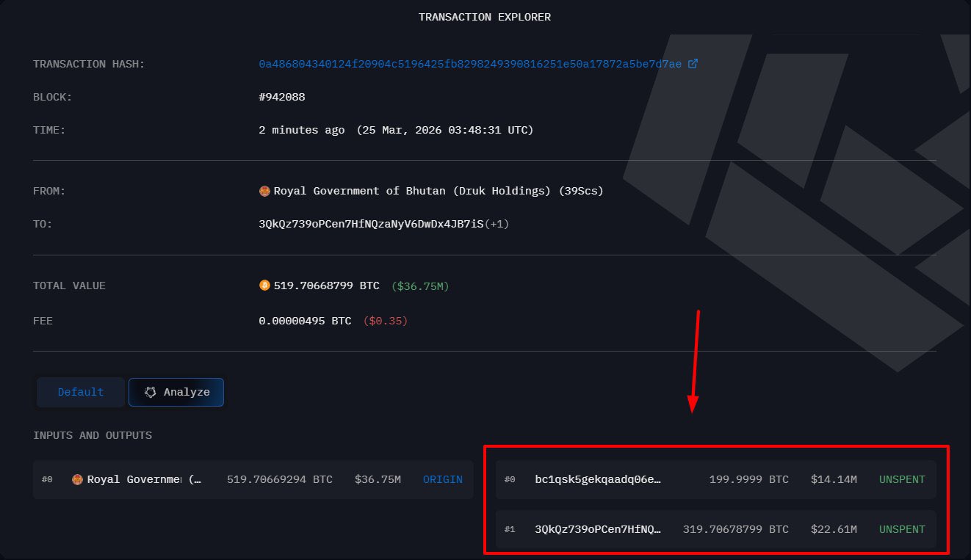The width and height of the screenshot is (971, 560).
Task: Click the FEE label
Action: (x=43, y=321)
